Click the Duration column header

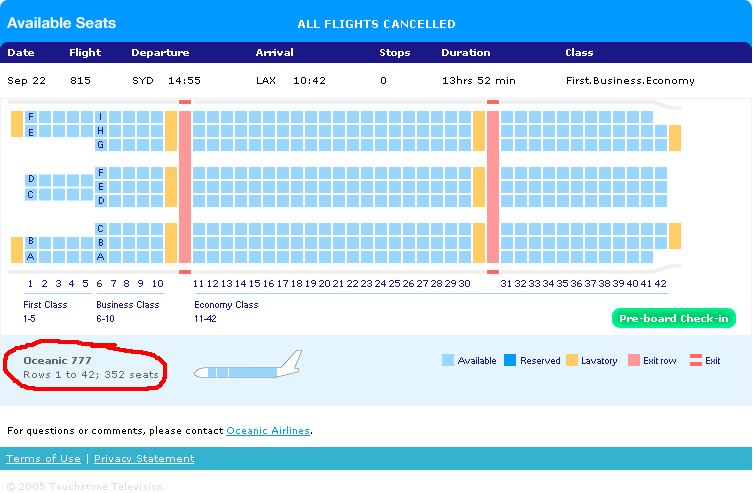pos(465,52)
